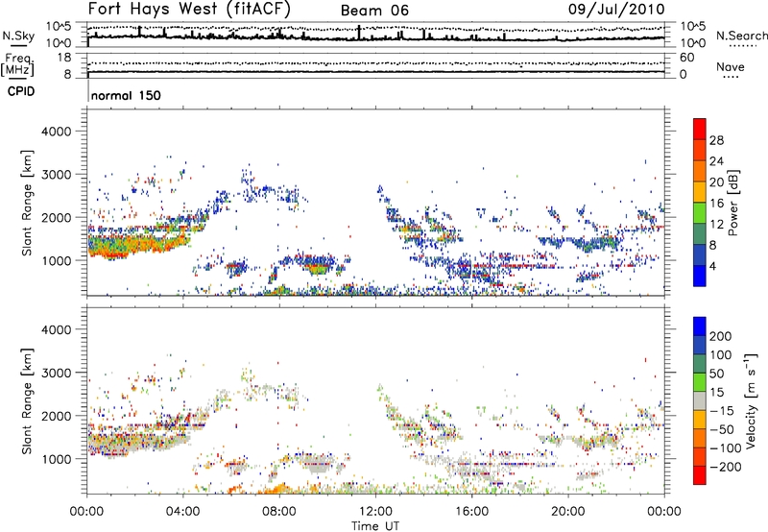Screen dimensions: 768x532
Task: Click the echo cluster near 09:30 at 1000 km in power panel
Action: tap(319, 263)
